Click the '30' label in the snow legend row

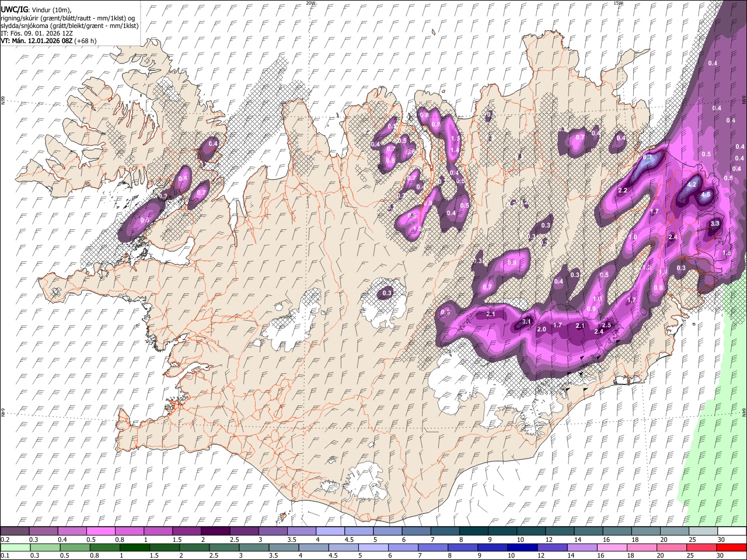[x=721, y=540]
